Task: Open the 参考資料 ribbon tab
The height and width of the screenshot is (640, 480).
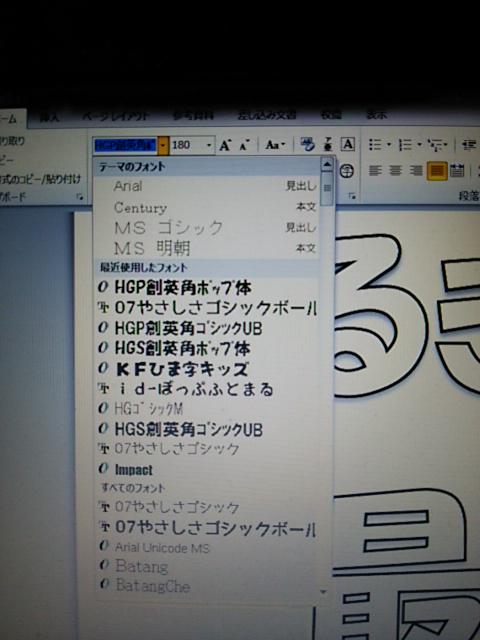Action: 193,116
